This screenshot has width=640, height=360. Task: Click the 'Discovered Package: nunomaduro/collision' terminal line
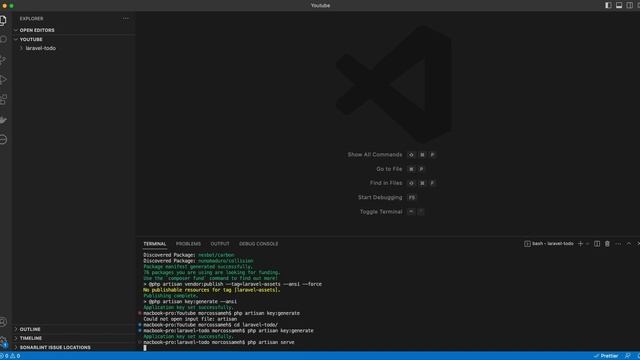(x=198, y=261)
